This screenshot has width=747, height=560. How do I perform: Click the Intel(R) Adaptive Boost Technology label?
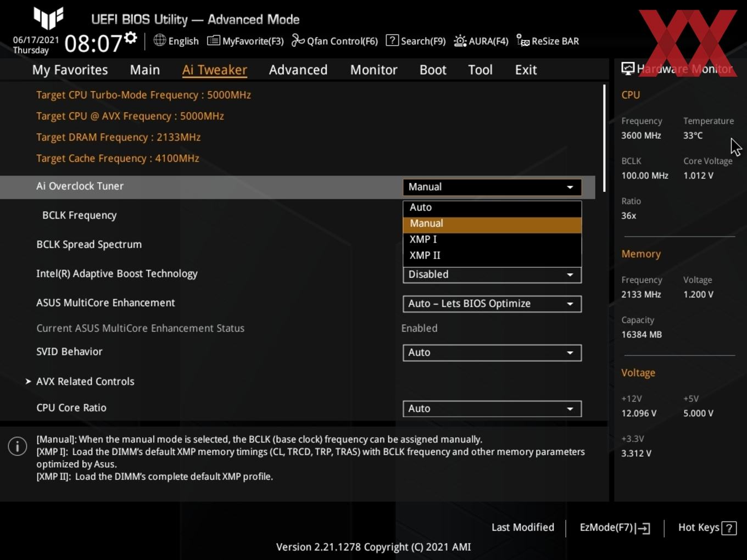(117, 273)
